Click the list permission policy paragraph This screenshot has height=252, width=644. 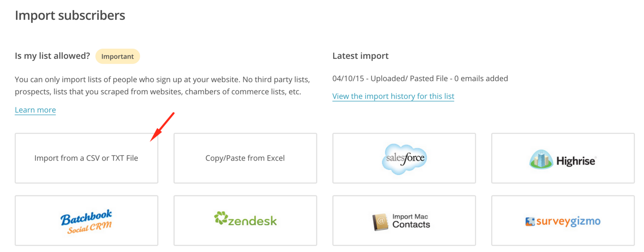click(x=162, y=86)
